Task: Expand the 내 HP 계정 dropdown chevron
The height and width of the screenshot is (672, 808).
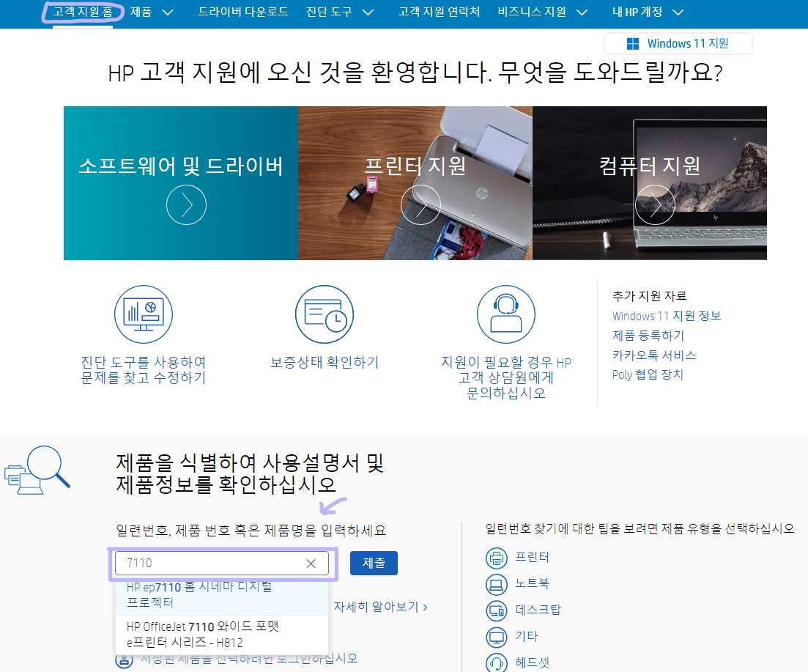Action: (x=678, y=12)
